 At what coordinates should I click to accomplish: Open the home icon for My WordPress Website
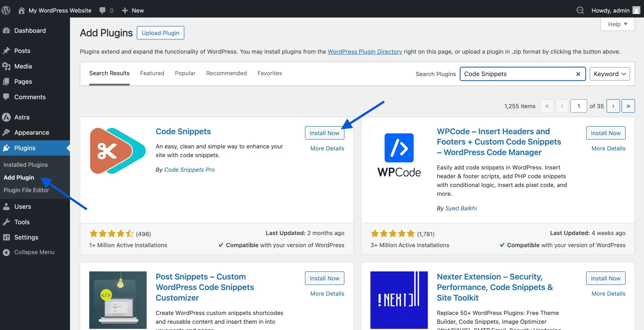(x=21, y=10)
